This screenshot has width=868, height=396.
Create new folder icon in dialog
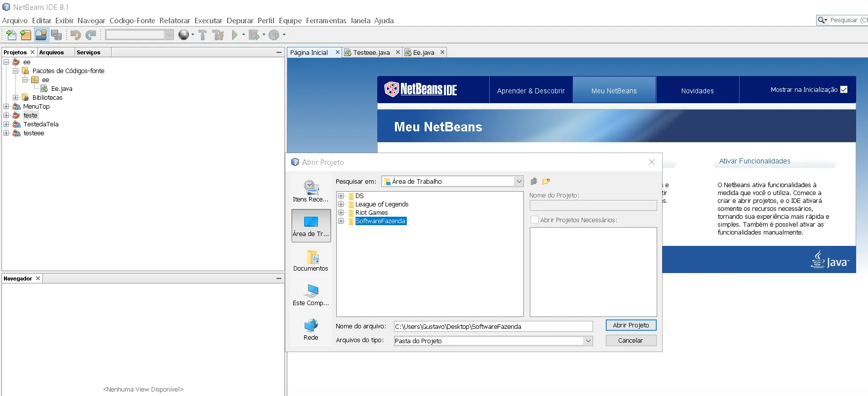point(546,181)
